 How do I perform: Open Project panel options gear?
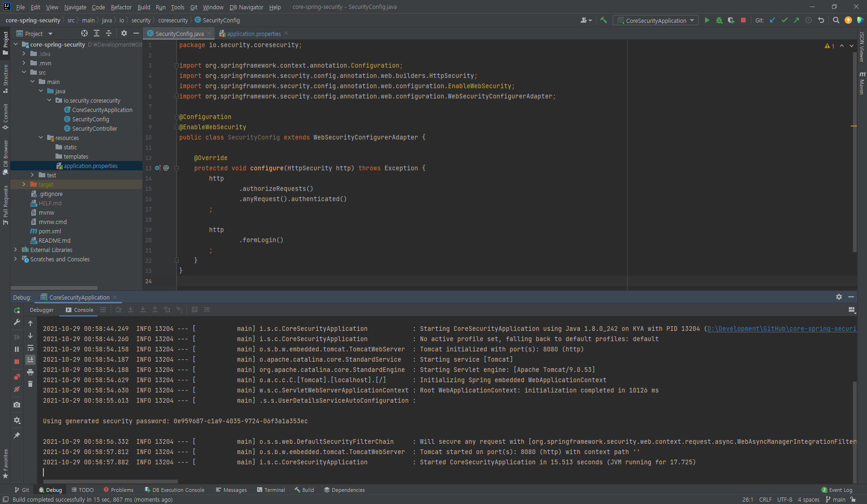[x=124, y=34]
